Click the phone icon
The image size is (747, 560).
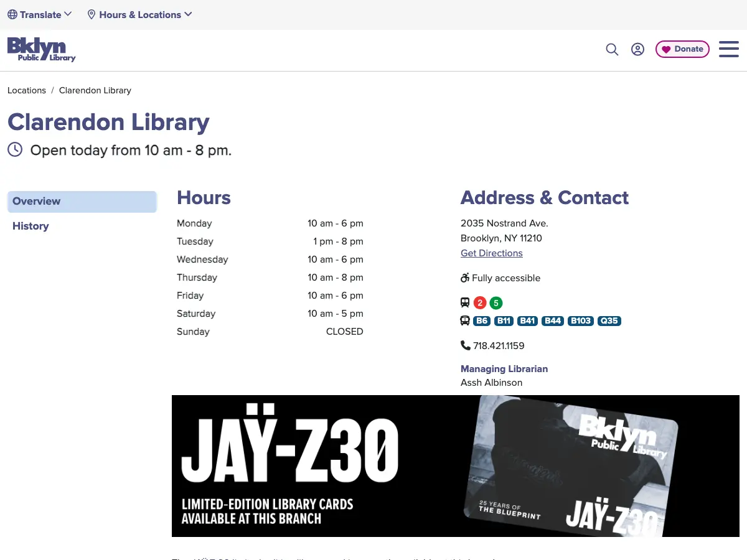click(x=466, y=345)
